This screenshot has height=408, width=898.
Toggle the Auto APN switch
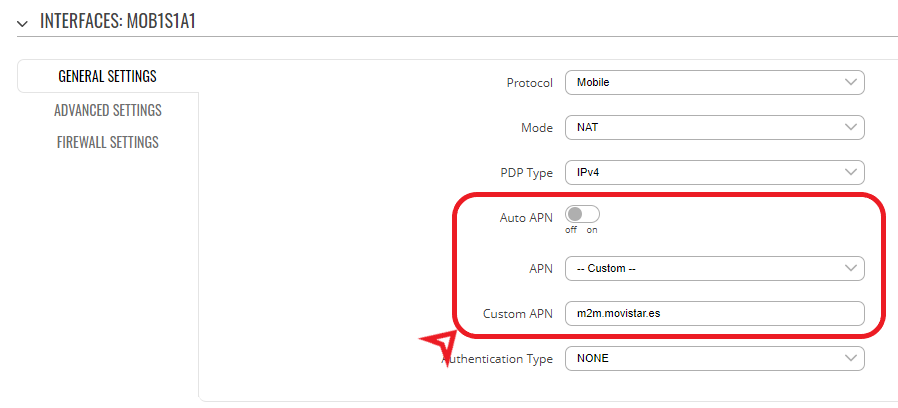582,215
